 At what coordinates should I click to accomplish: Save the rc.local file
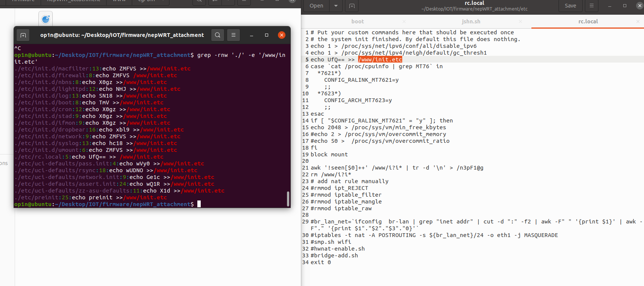[x=570, y=6]
